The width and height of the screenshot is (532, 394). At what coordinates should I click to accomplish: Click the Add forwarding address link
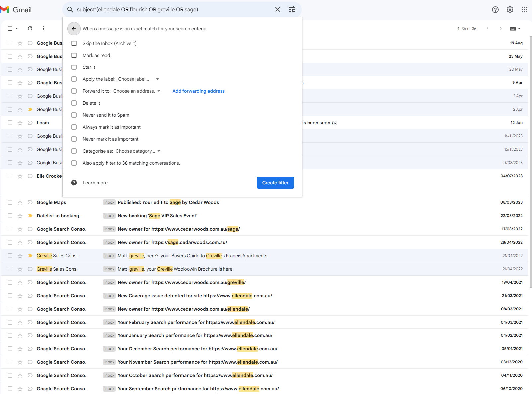(x=199, y=91)
